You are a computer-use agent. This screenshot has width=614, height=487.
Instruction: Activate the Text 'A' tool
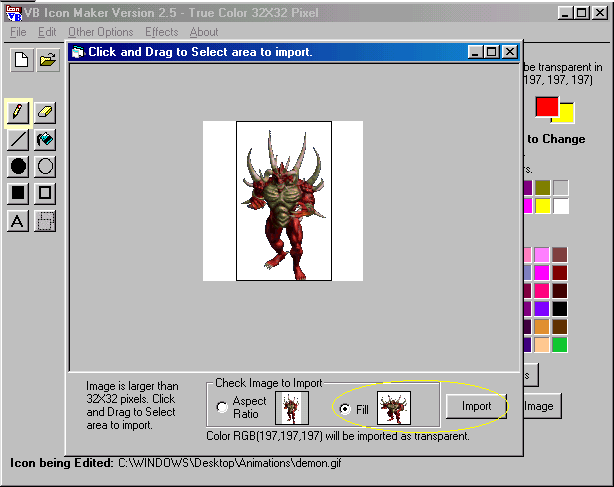point(18,221)
